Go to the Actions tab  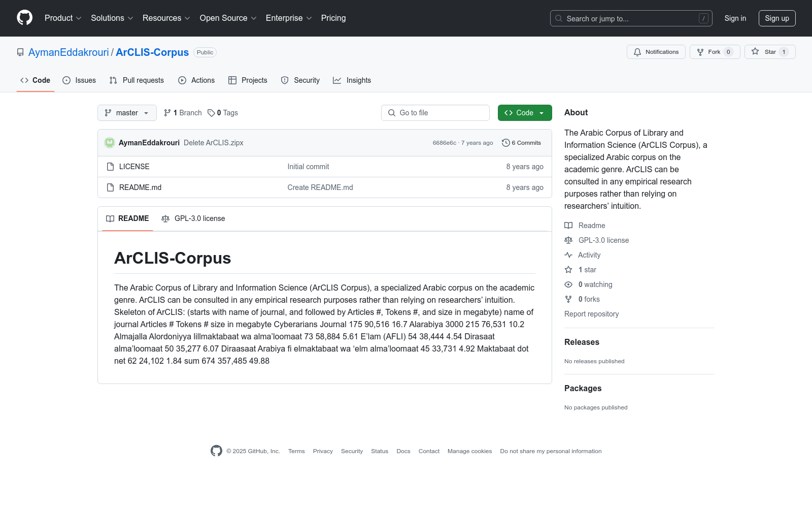(x=196, y=80)
